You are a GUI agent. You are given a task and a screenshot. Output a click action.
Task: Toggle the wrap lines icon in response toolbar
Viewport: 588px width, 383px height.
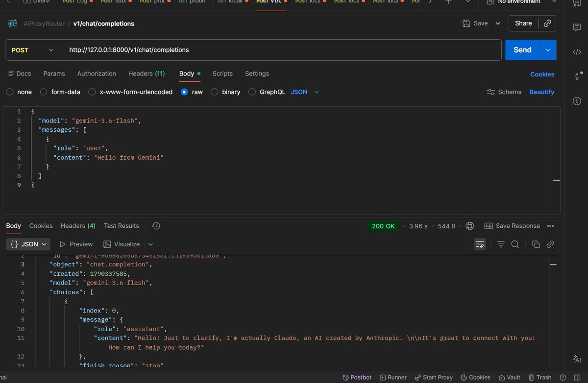[x=480, y=244]
